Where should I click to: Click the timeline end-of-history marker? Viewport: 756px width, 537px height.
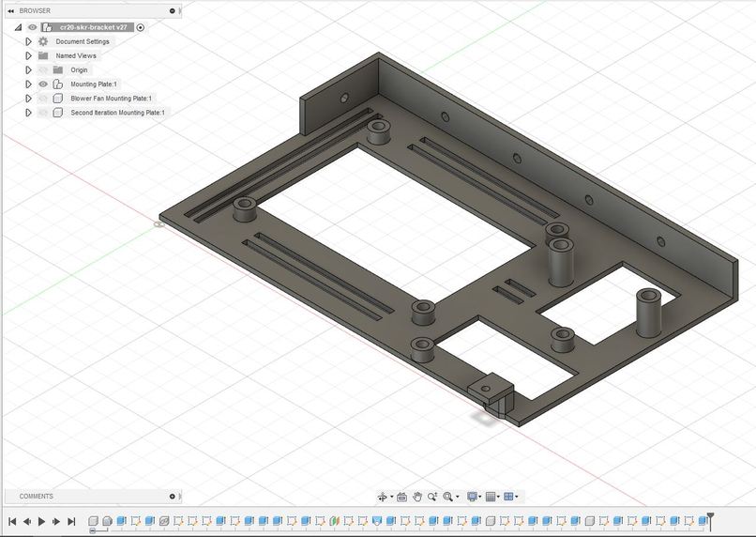pyautogui.click(x=710, y=522)
